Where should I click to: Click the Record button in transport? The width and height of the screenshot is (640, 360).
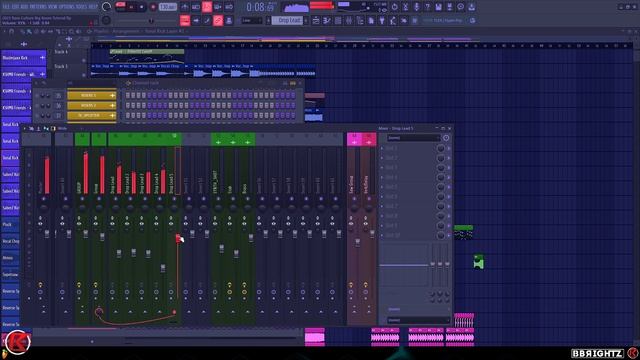tap(153, 7)
